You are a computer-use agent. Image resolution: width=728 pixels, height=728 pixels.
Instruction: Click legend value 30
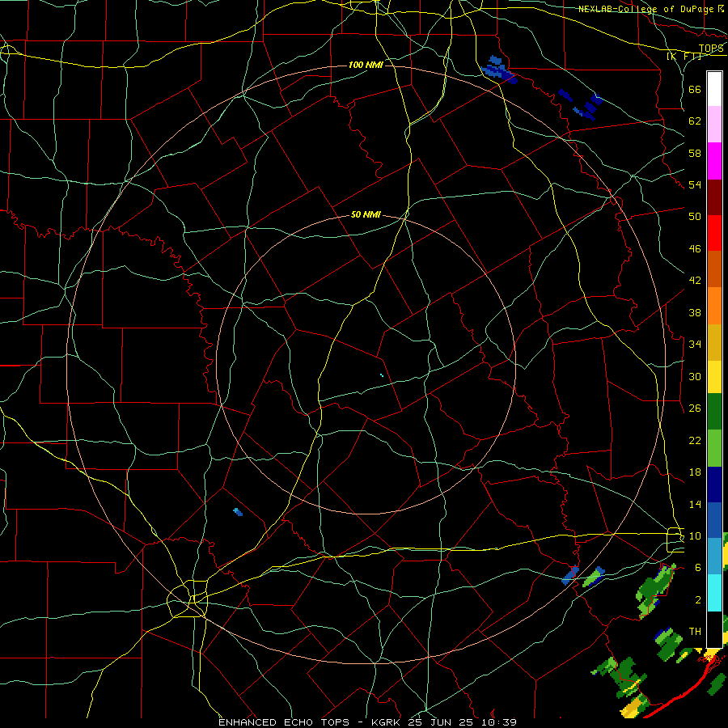click(x=695, y=376)
